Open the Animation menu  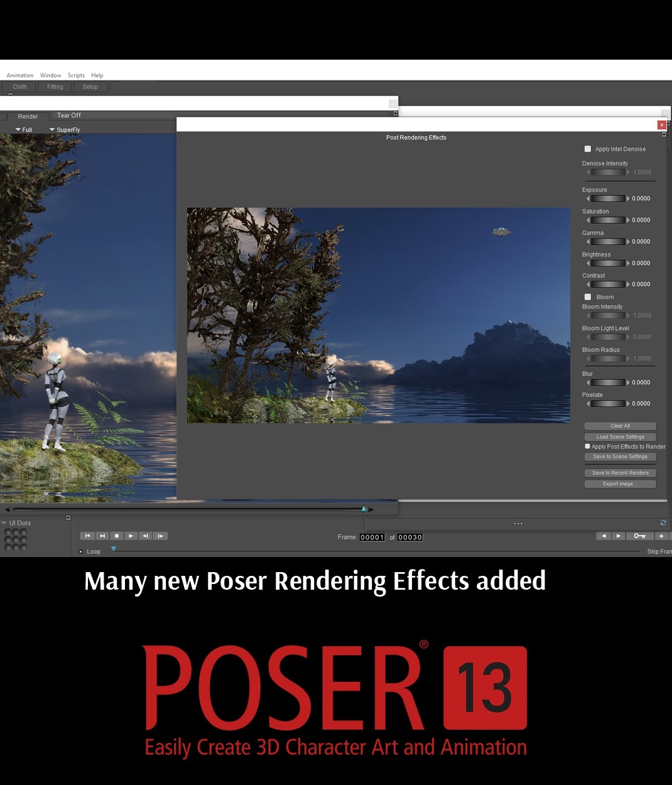(20, 75)
